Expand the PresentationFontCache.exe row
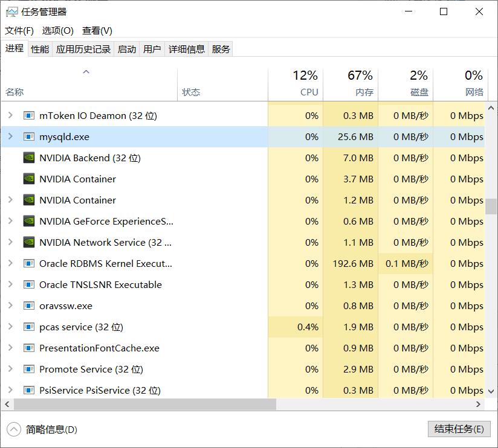This screenshot has width=498, height=448. 10,348
